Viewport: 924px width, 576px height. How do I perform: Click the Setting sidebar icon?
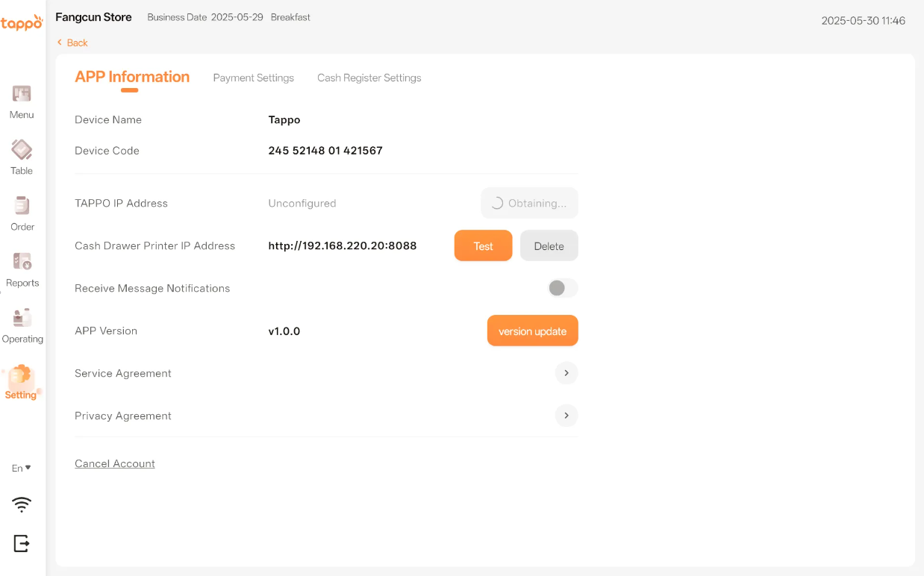point(21,376)
